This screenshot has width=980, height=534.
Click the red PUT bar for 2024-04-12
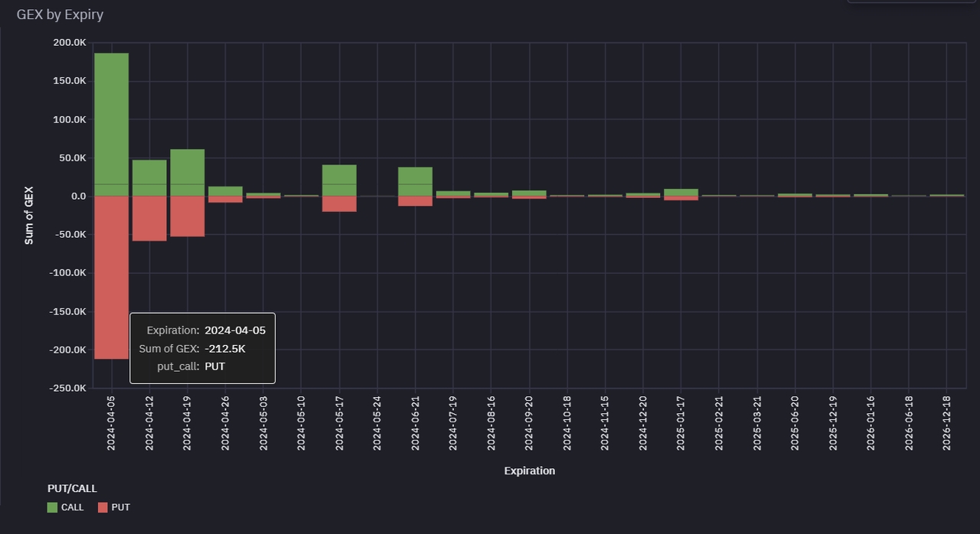(x=149, y=219)
